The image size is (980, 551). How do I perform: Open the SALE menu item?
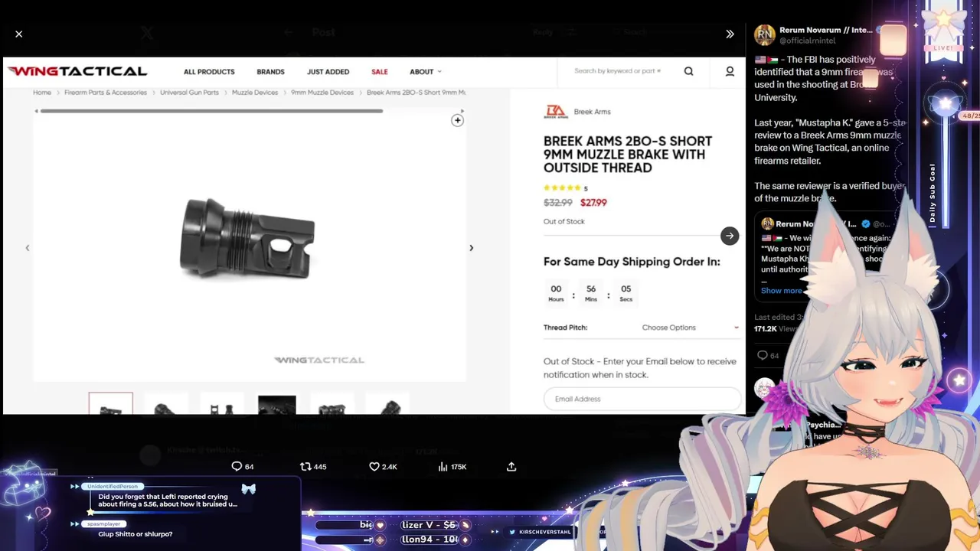380,72
